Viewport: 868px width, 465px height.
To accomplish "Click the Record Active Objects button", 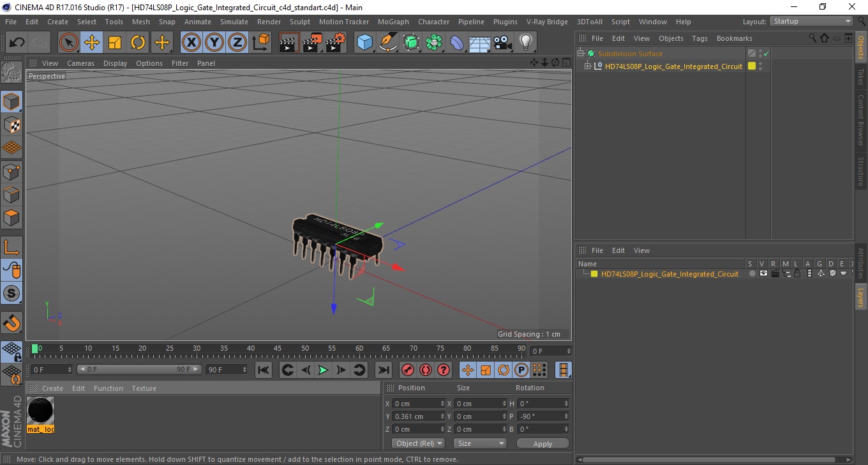I will pos(407,370).
